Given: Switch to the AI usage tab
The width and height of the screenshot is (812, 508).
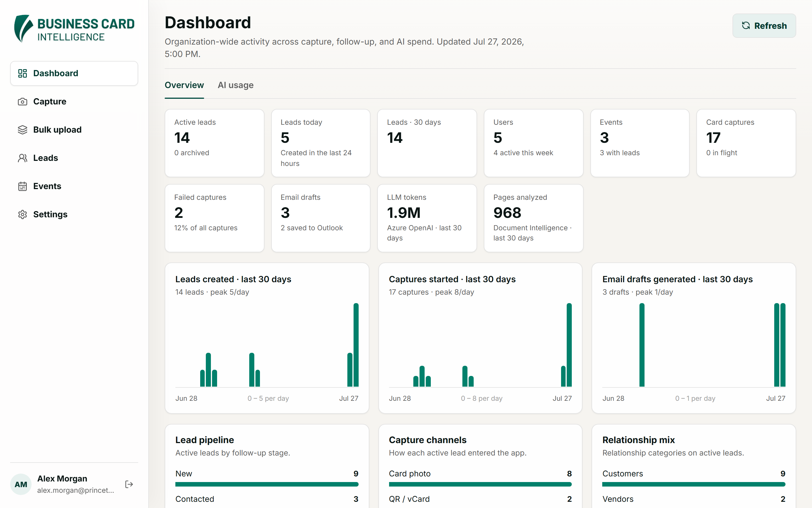Looking at the screenshot, I should click(x=235, y=85).
